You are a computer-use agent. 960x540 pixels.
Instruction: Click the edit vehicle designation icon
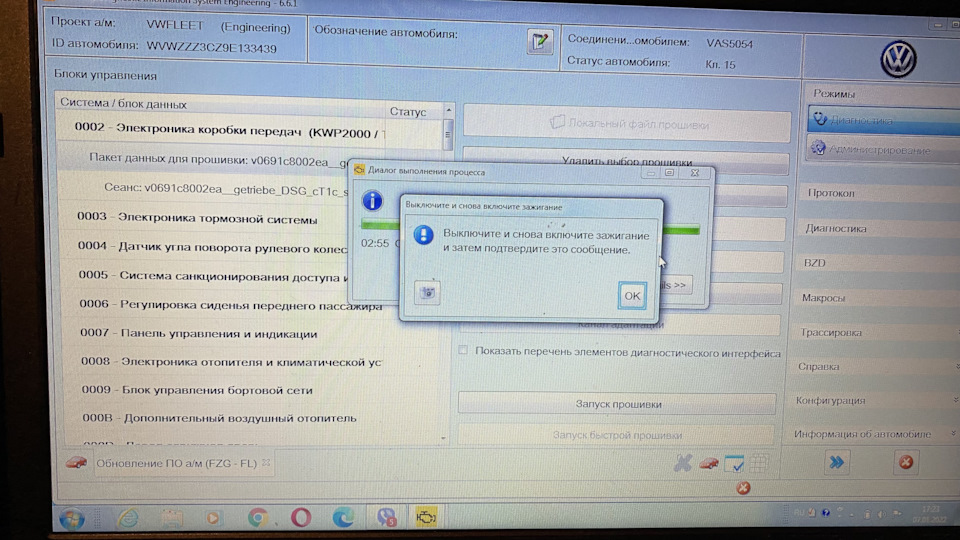tap(539, 42)
